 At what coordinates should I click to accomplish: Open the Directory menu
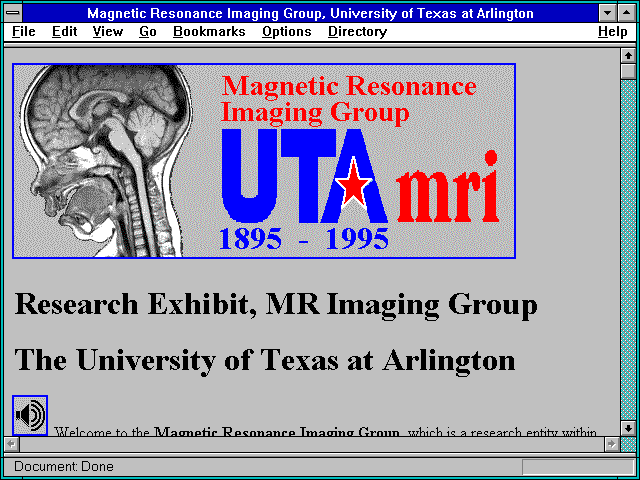(x=358, y=32)
